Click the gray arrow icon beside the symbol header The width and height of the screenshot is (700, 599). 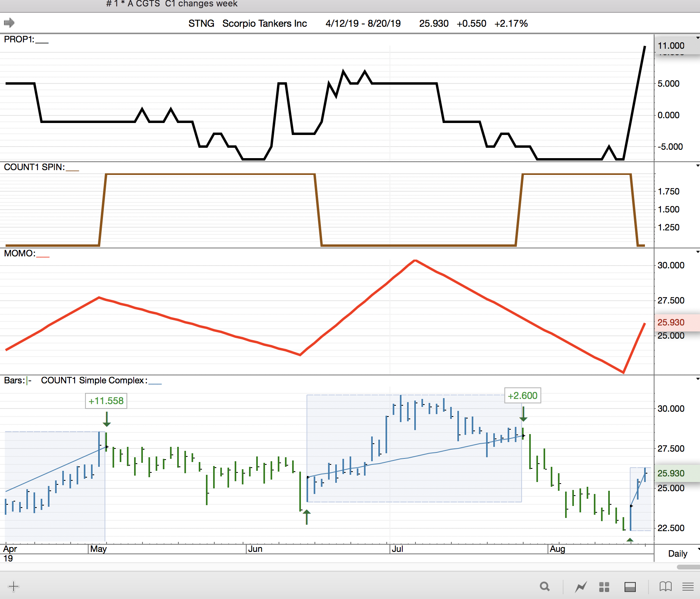click(x=9, y=23)
